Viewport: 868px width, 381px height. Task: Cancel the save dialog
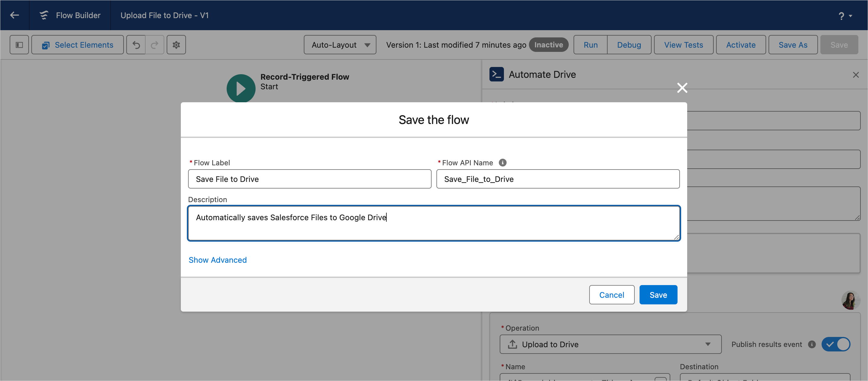coord(612,294)
